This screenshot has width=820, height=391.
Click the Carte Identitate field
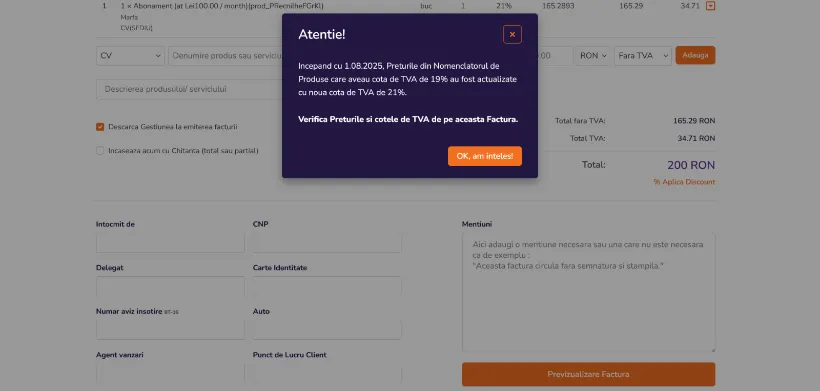327,286
